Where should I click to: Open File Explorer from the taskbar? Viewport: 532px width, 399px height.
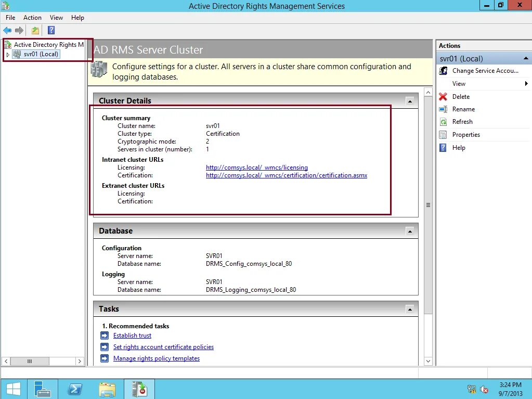[107, 389]
